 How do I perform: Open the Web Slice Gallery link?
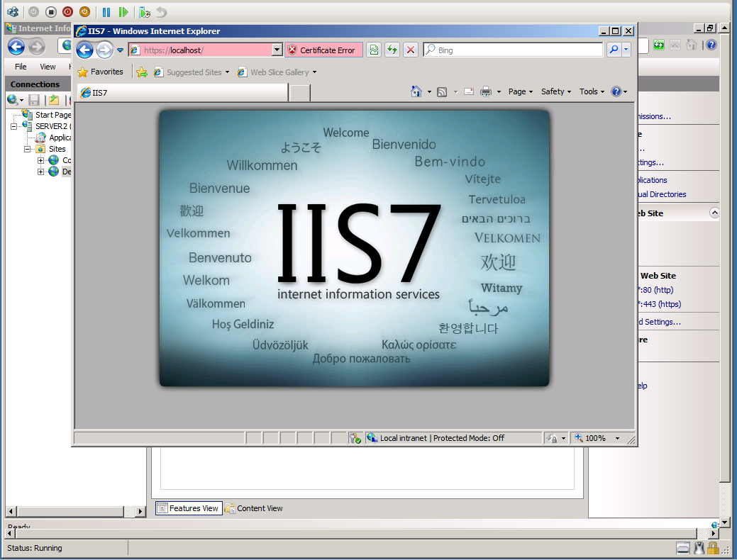[277, 72]
